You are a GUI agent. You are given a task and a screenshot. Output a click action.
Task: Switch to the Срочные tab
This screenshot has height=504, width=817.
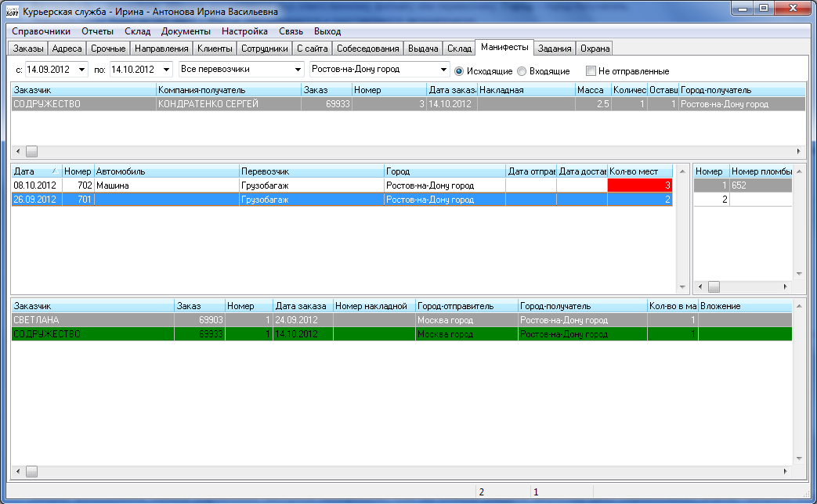(108, 49)
